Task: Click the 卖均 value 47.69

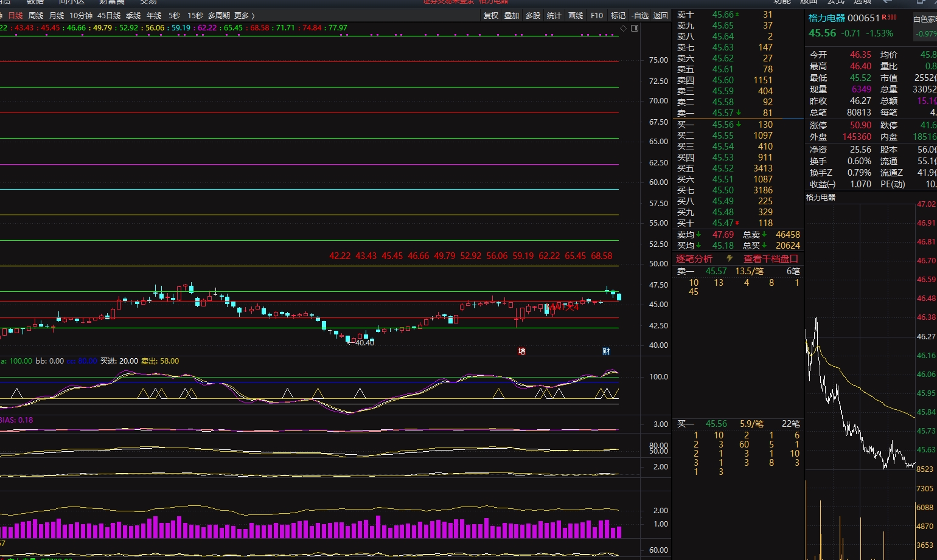Action: (723, 235)
